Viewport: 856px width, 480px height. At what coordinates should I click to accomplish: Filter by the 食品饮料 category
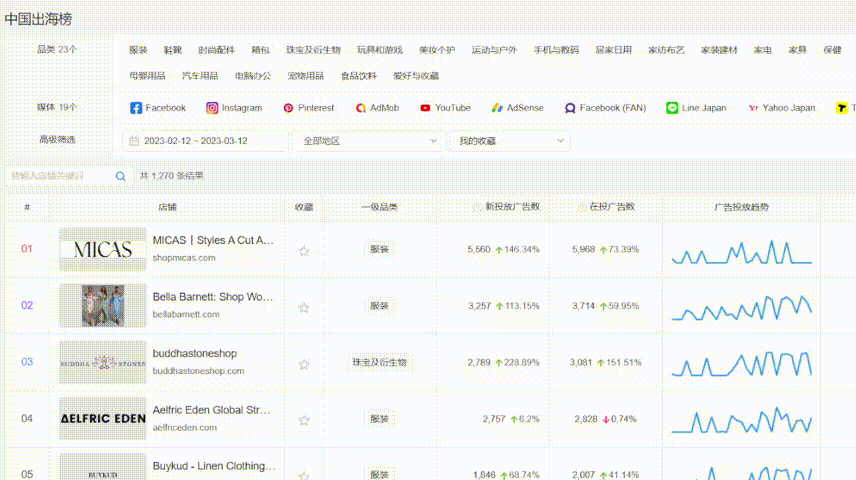point(359,75)
